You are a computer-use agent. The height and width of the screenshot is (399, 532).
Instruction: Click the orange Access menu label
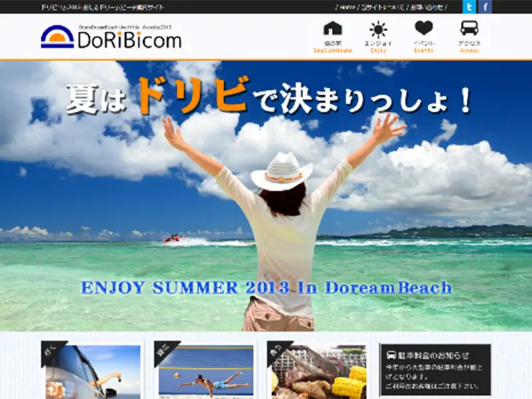pos(469,51)
